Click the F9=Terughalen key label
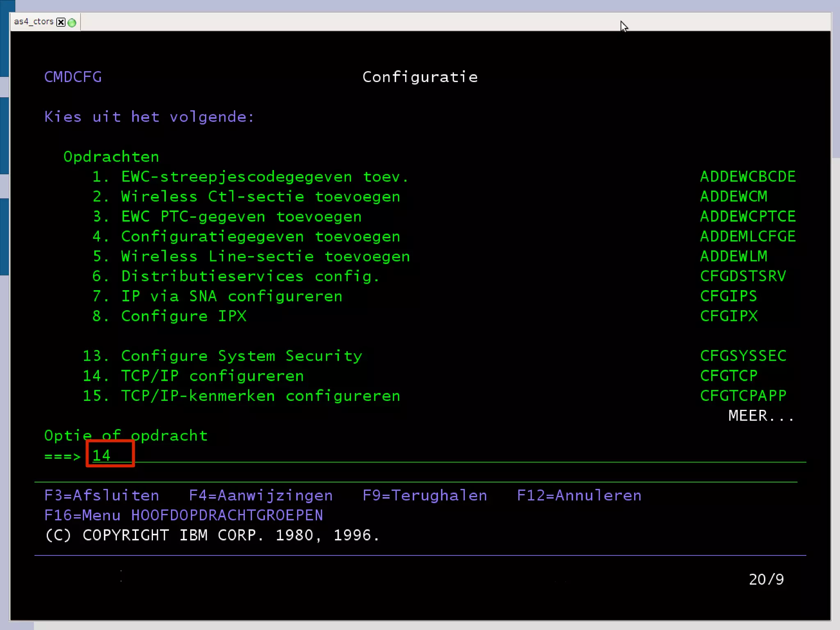Viewport: 840px width, 630px height. (425, 496)
